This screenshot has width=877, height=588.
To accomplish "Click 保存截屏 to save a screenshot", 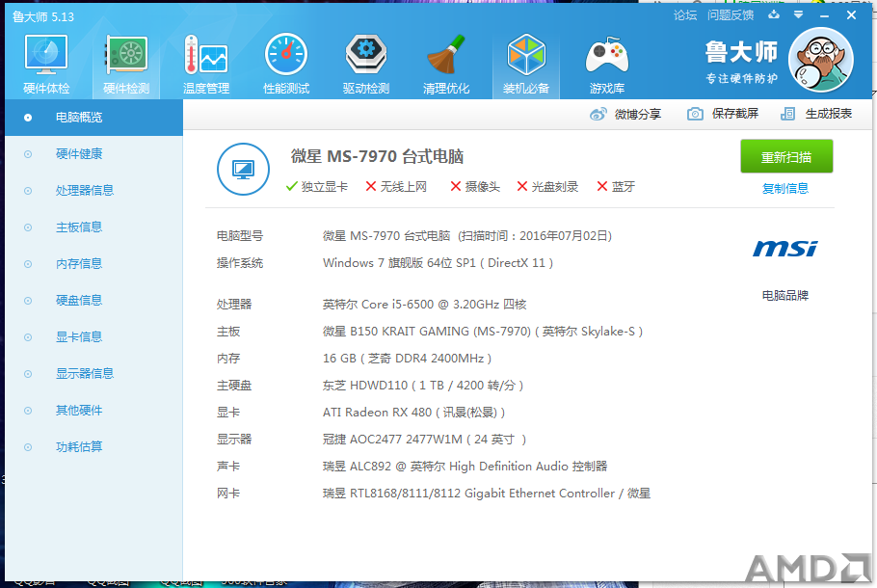I will 723,114.
